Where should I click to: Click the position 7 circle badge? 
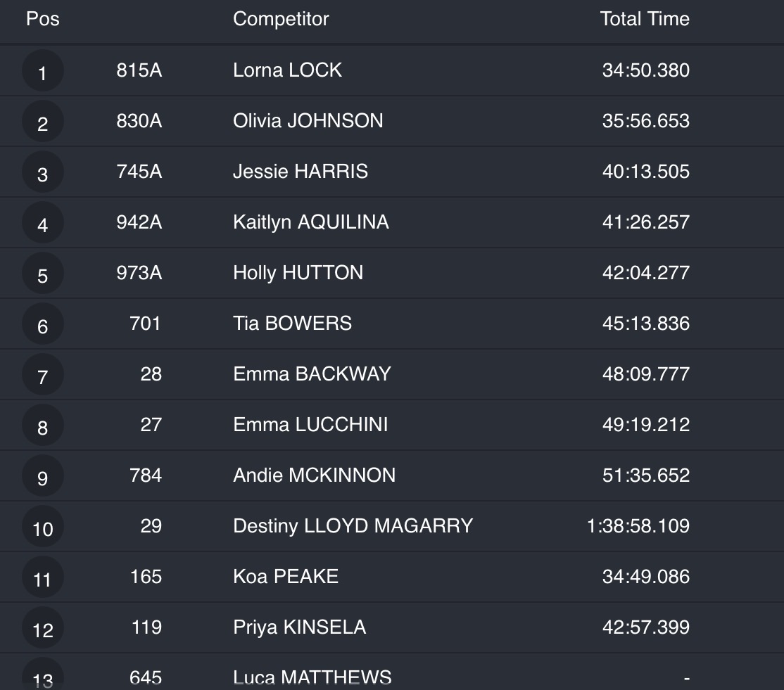click(43, 375)
